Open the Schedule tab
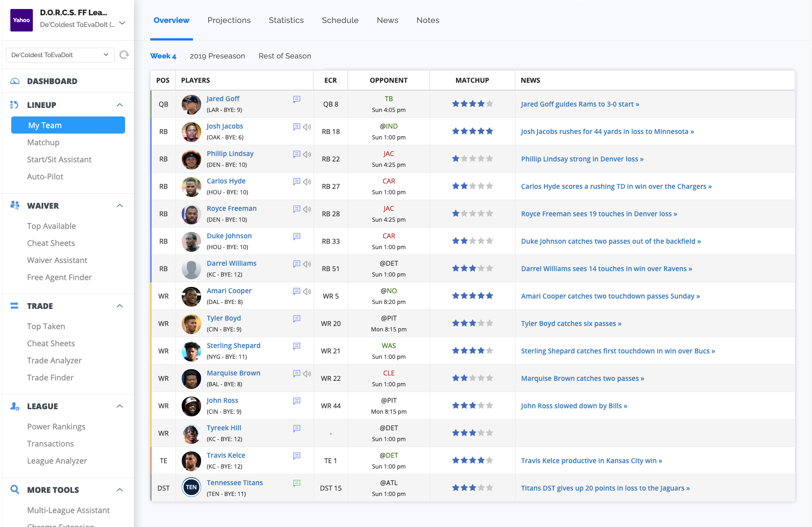The height and width of the screenshot is (527, 812). click(x=340, y=20)
